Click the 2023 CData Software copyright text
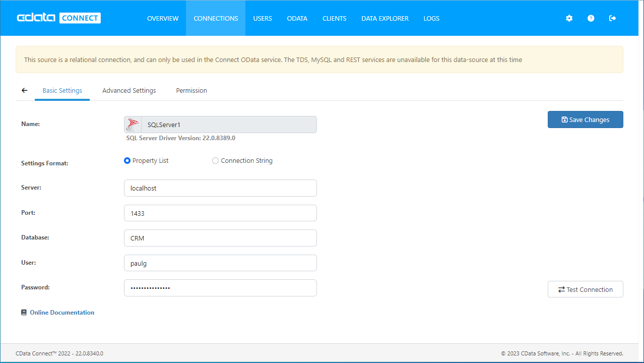 (562, 353)
